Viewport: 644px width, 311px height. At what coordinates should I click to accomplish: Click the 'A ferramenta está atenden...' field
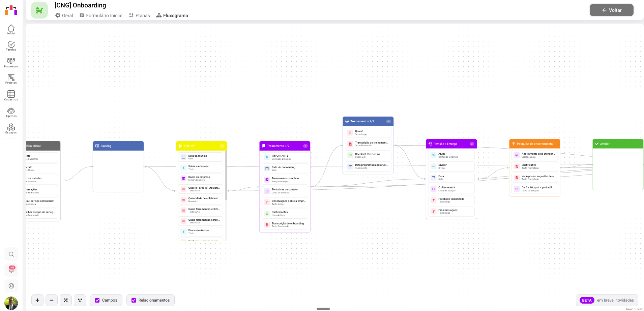pos(535,155)
